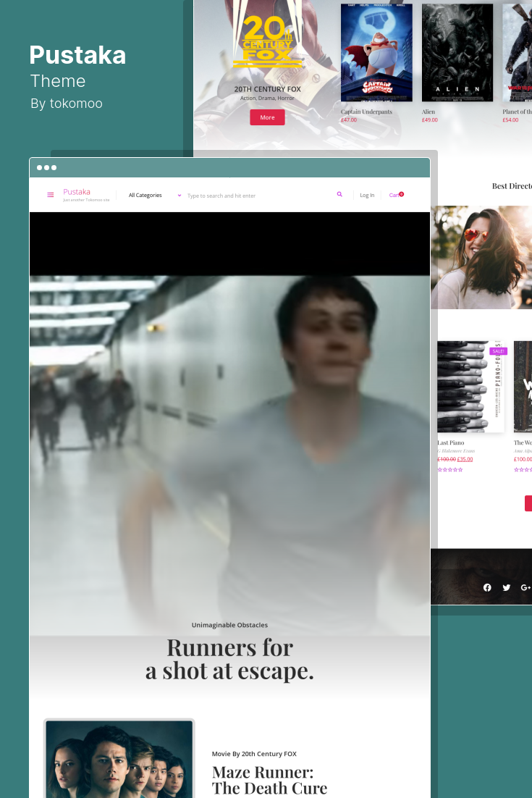Image resolution: width=532 pixels, height=798 pixels.
Task: Click the Log In link
Action: [367, 196]
